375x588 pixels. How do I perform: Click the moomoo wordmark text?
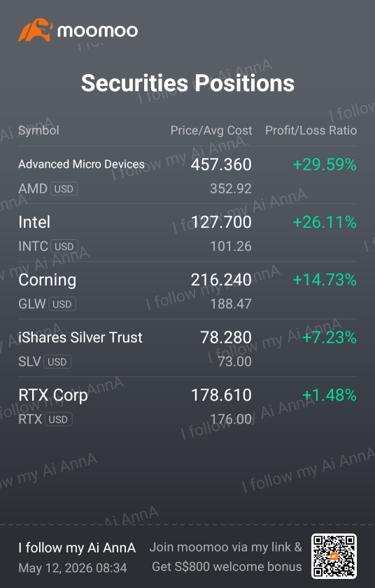pos(97,31)
